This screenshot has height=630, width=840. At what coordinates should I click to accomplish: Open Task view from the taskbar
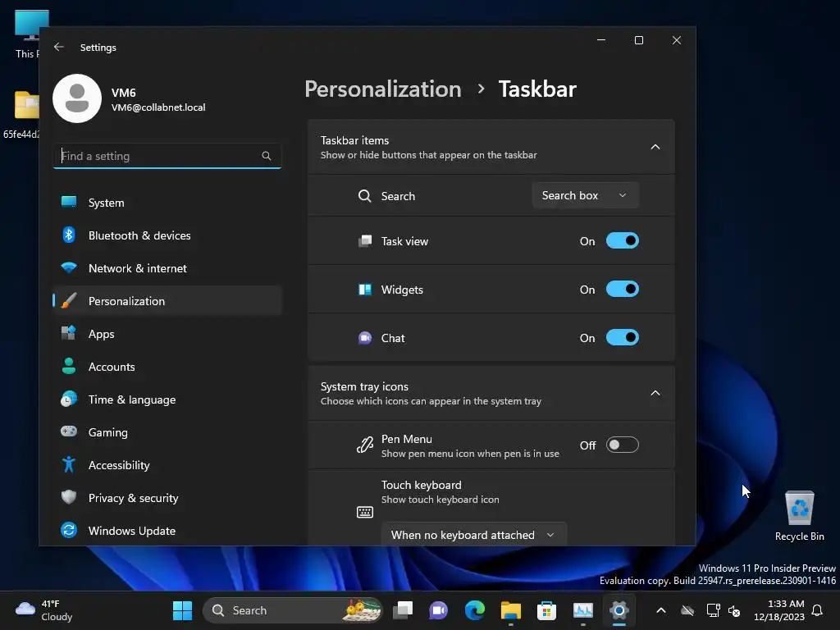pyautogui.click(x=403, y=610)
